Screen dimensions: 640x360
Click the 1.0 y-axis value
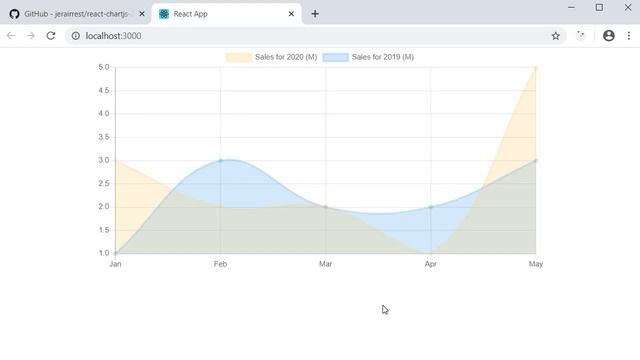104,253
